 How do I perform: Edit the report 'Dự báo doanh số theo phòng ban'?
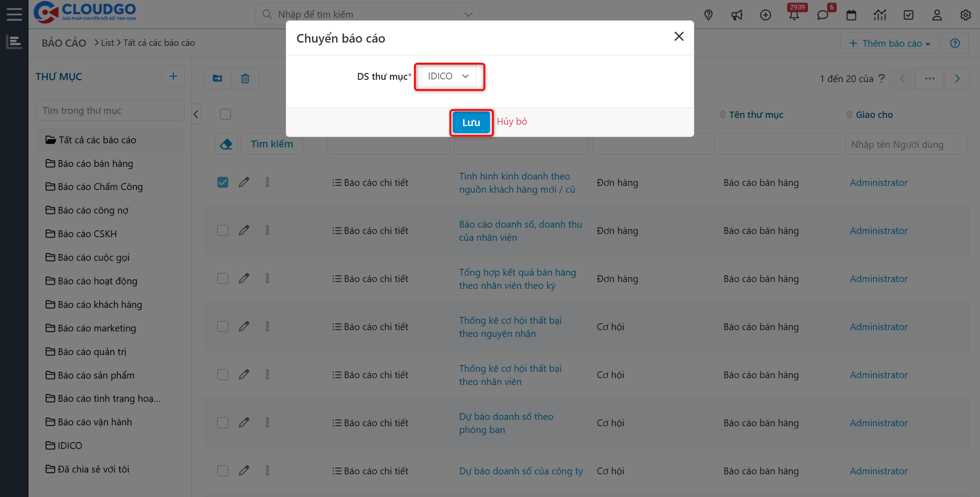point(244,422)
